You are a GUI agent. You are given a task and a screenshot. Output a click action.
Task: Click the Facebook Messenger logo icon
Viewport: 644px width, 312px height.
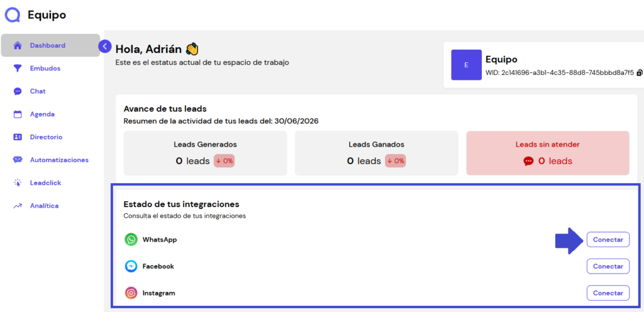pyautogui.click(x=131, y=267)
